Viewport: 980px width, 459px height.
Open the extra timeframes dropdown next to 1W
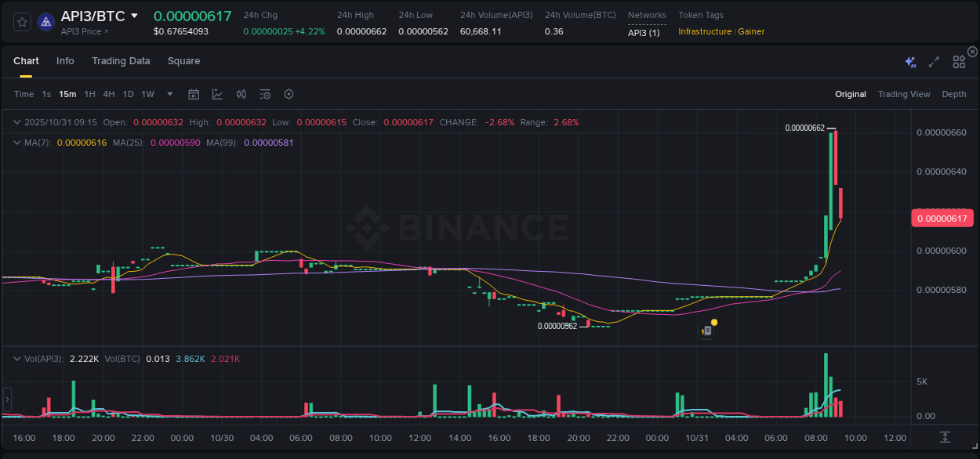point(169,94)
